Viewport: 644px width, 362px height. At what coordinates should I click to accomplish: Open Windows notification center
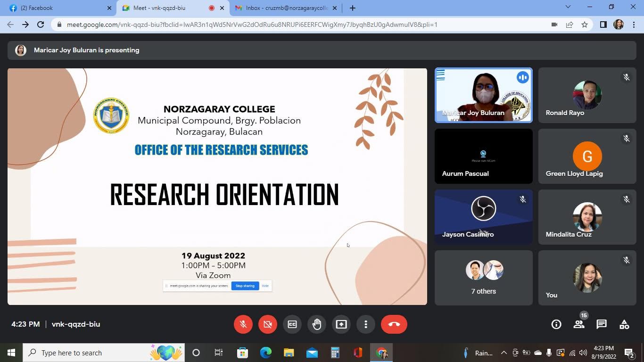tap(629, 353)
